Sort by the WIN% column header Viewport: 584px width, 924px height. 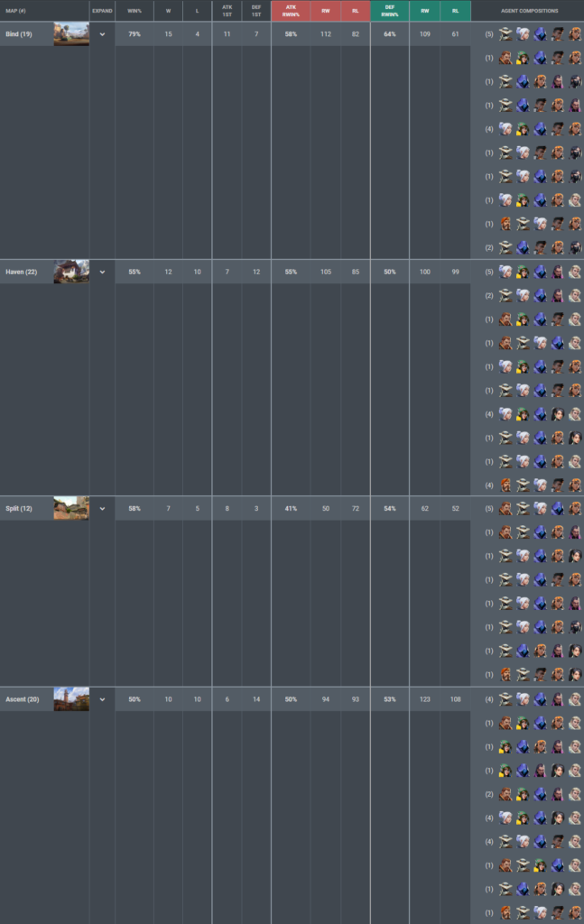point(134,11)
